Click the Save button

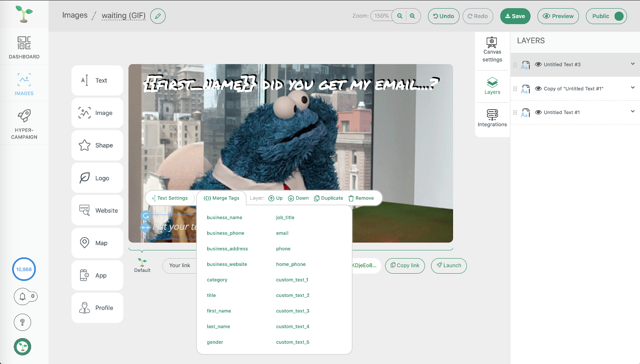(x=515, y=16)
